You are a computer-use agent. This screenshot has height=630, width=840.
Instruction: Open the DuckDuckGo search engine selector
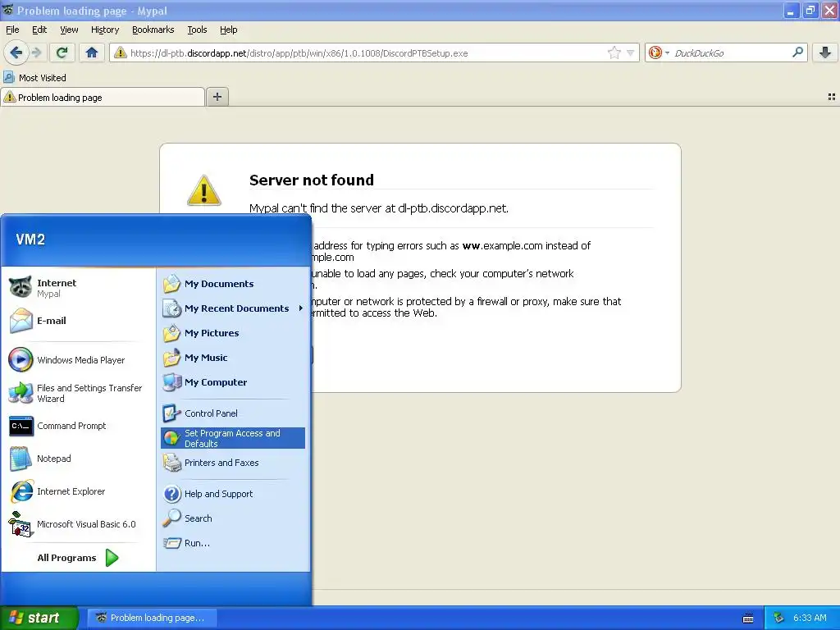[x=659, y=52]
